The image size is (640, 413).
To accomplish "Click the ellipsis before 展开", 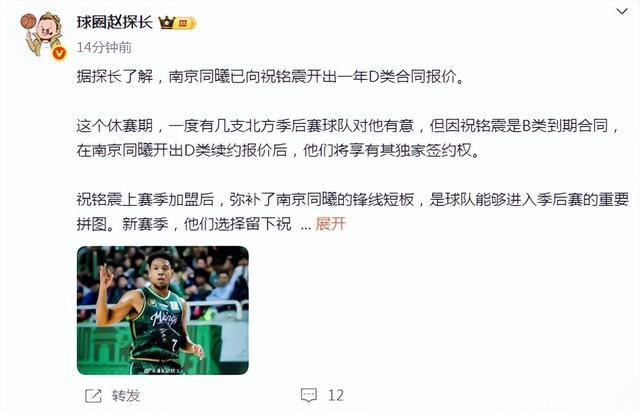I will 306,227.
